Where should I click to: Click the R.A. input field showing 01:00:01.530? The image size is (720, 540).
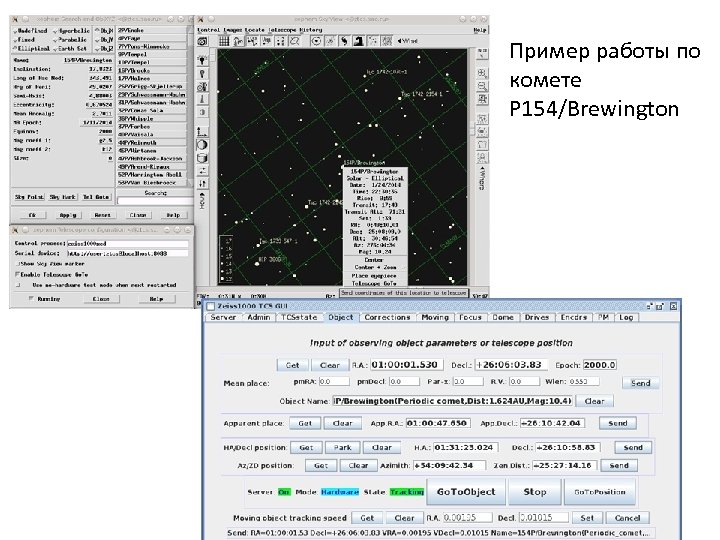[407, 365]
